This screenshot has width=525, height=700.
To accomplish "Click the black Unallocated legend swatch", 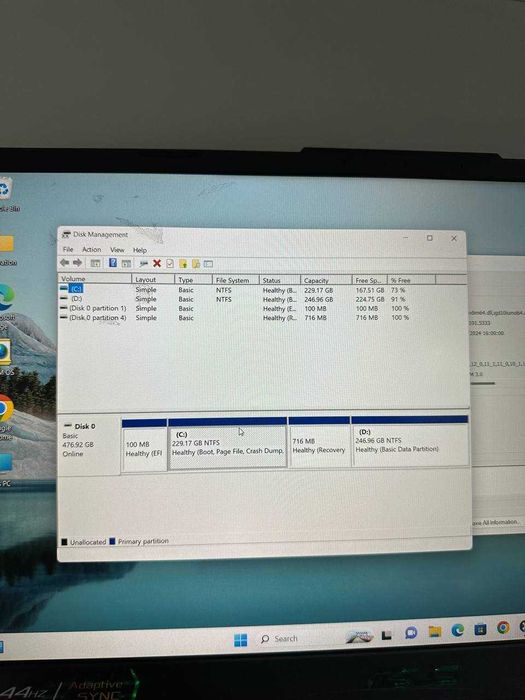I will click(64, 542).
